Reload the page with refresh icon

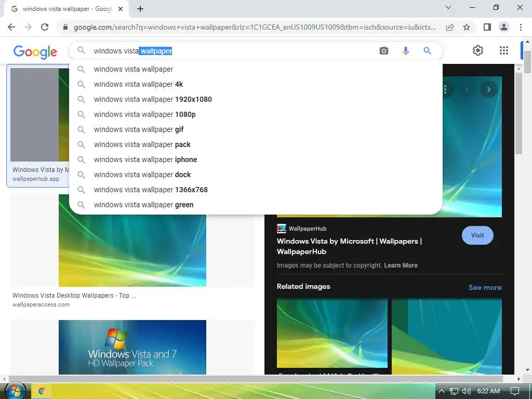(45, 27)
